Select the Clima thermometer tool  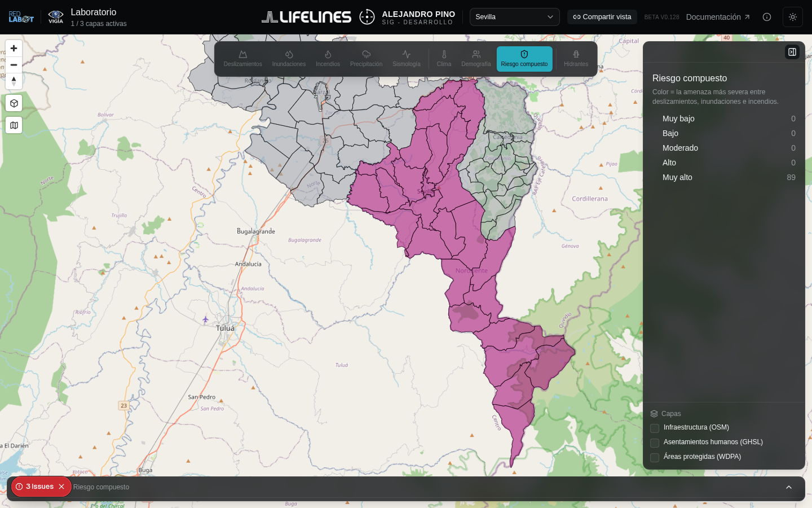(x=444, y=59)
